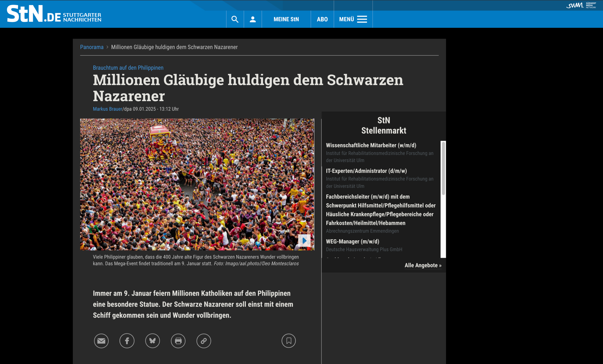The image size is (603, 364).
Task: Open the search function
Action: click(235, 19)
